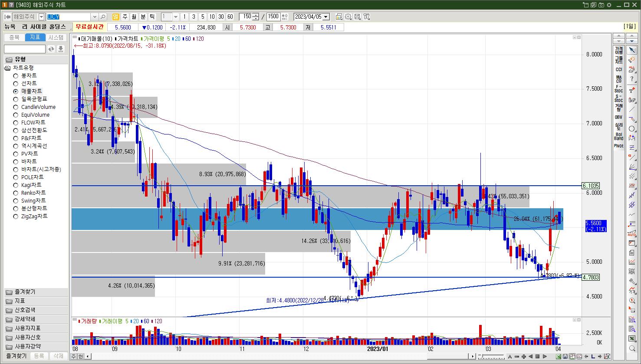Click the stop square in bottom bar

pos(537,357)
